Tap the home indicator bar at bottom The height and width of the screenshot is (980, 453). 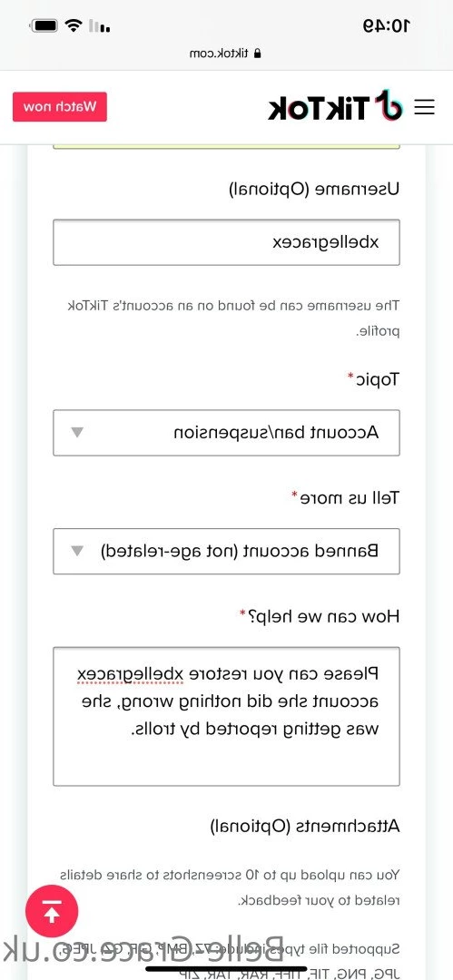(x=227, y=969)
